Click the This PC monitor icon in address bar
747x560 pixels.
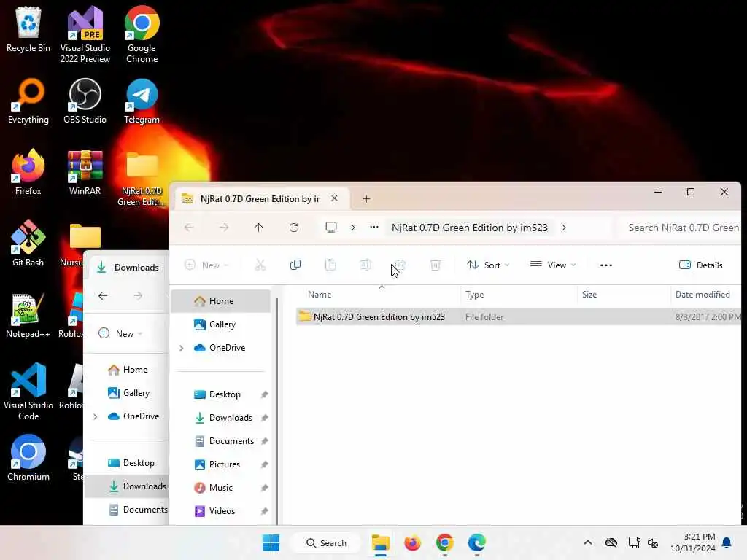[331, 227]
